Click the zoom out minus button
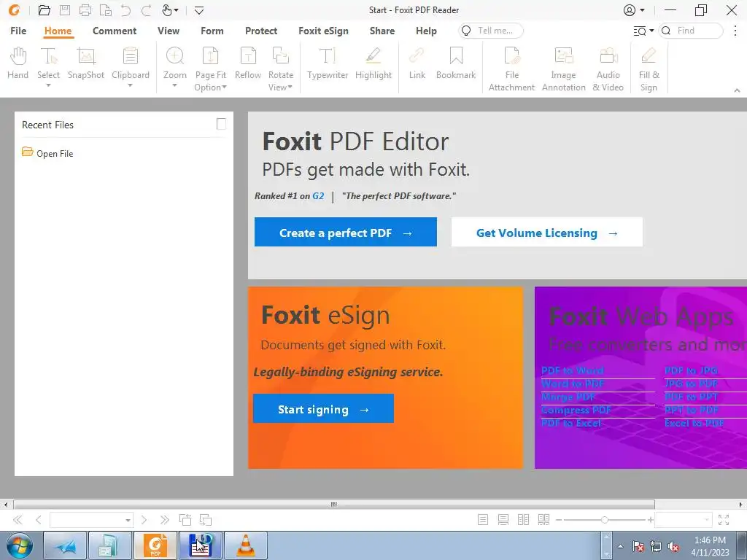Screen dimensions: 747x560 559,520
